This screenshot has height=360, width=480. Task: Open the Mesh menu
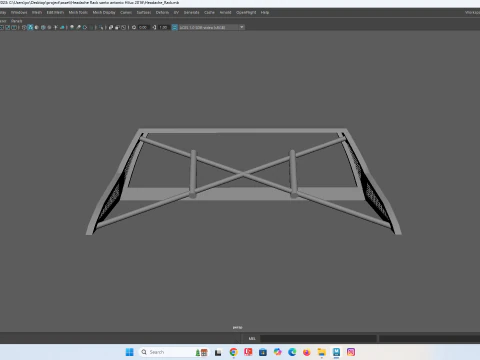(37, 12)
